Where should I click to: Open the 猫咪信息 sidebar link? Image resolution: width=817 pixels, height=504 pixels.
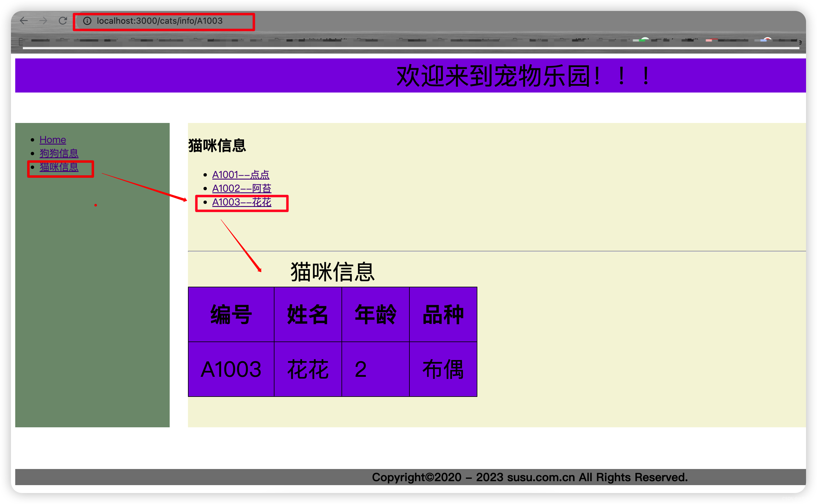coord(59,167)
